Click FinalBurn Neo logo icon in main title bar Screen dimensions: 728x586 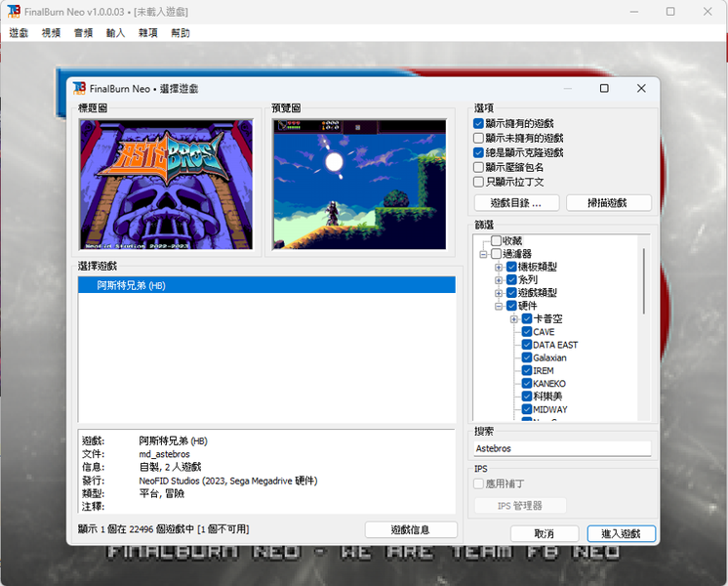point(14,11)
